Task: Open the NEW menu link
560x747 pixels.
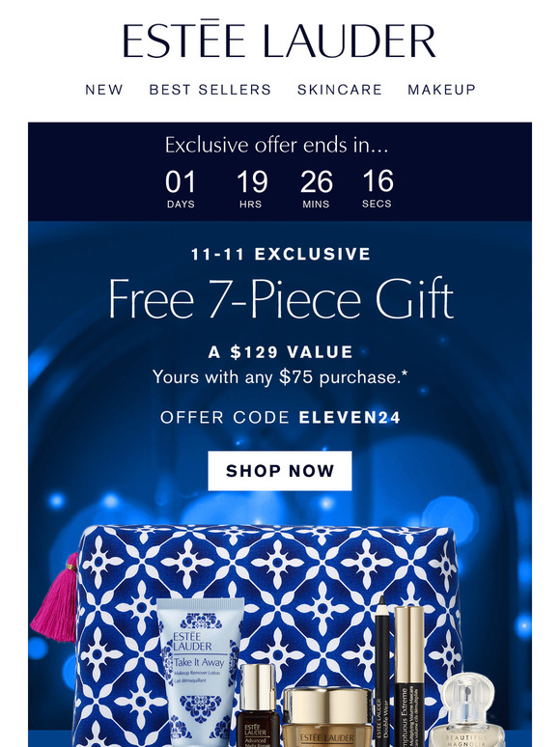Action: (x=104, y=89)
